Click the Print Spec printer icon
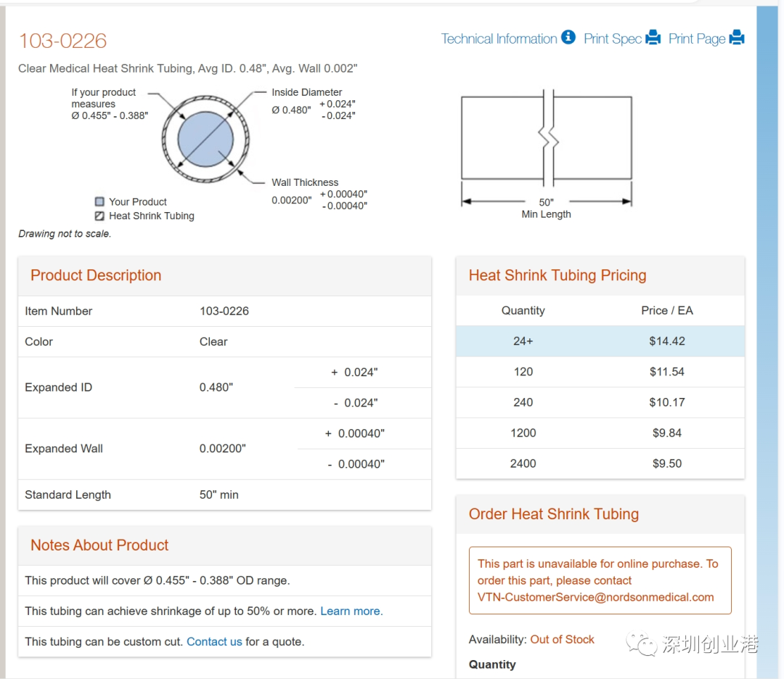 653,37
